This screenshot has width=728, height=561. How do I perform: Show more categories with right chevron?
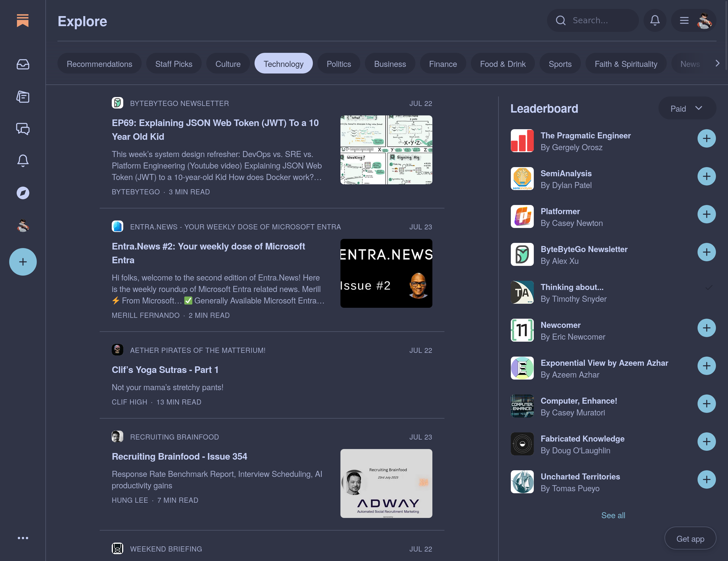717,63
